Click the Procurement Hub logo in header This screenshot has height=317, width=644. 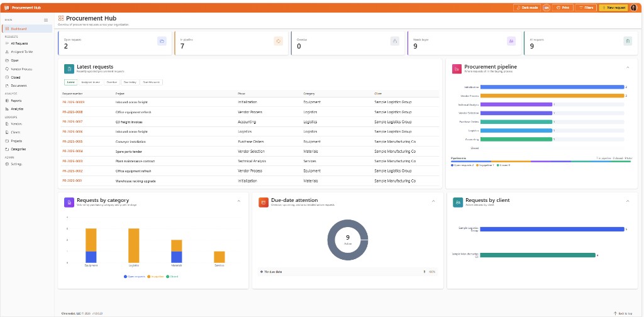click(6, 8)
